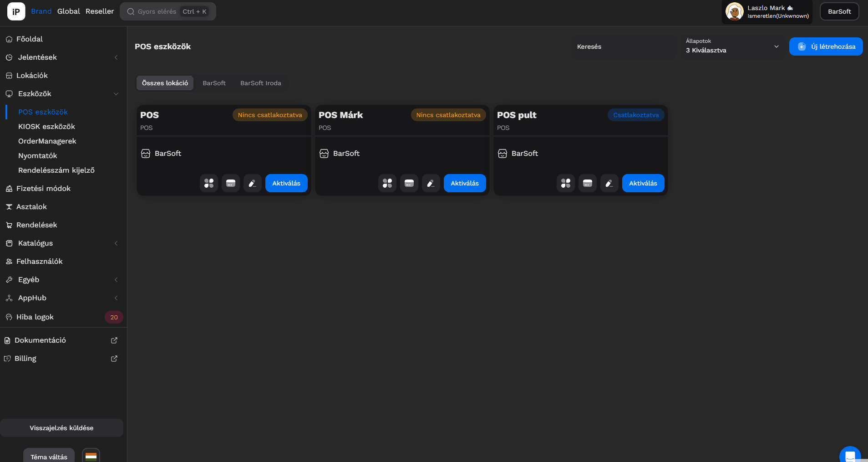Viewport: 868px width, 462px height.
Task: Click the iP logo icon
Action: (x=16, y=11)
